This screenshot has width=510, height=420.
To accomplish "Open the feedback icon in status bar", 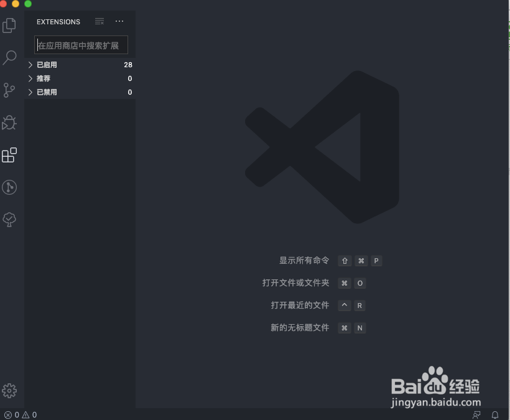I will (476, 415).
